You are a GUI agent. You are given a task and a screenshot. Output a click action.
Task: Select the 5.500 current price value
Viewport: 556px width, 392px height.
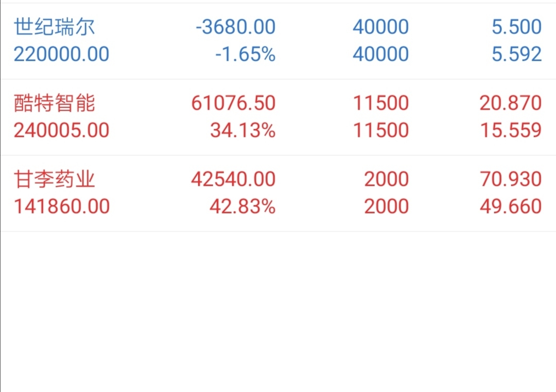517,27
